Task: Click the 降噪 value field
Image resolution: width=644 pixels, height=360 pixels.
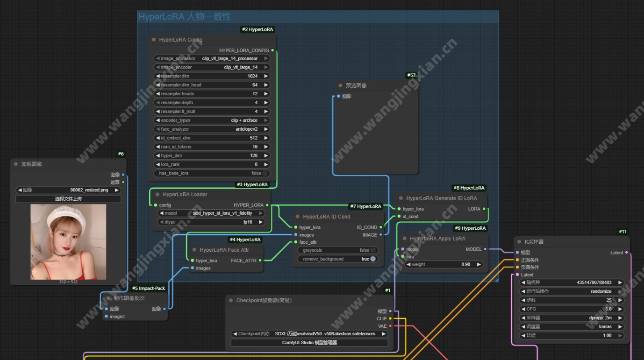Action: [572, 336]
